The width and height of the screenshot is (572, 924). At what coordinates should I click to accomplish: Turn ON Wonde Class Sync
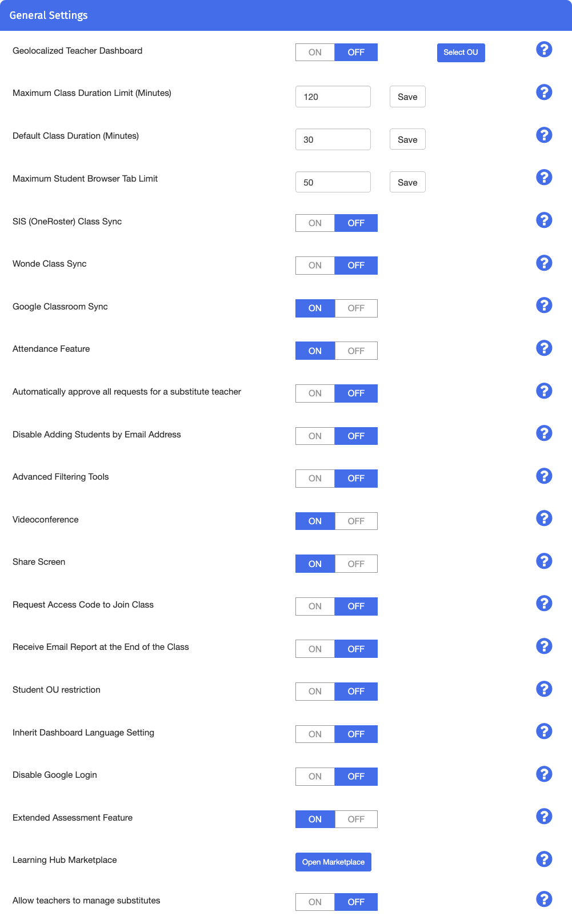click(x=315, y=266)
